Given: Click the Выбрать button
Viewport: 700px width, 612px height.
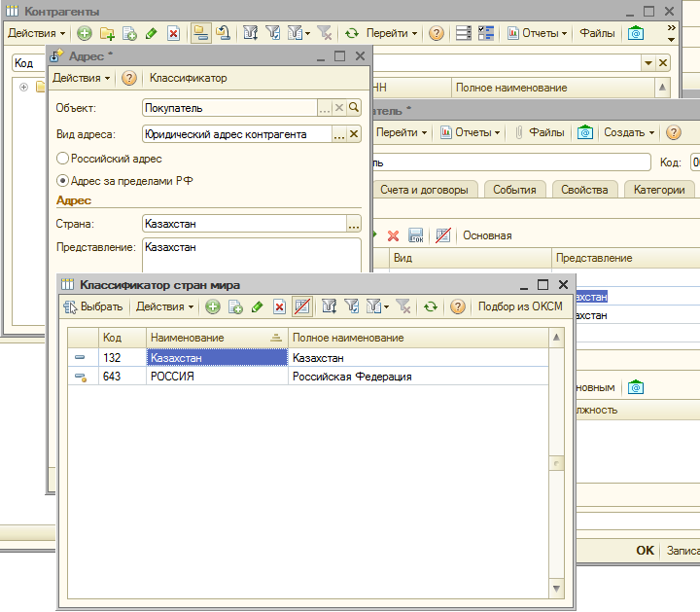Looking at the screenshot, I should (x=93, y=306).
